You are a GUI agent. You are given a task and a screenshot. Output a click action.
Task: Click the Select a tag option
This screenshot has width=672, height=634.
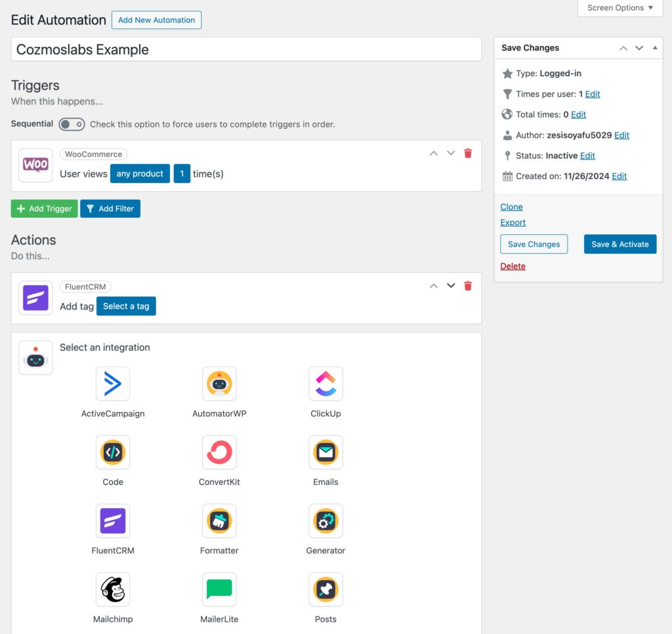126,306
